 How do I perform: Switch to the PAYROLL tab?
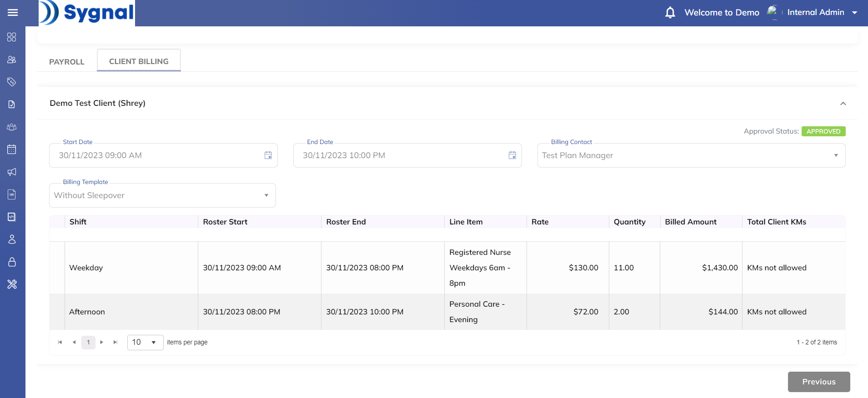tap(67, 62)
